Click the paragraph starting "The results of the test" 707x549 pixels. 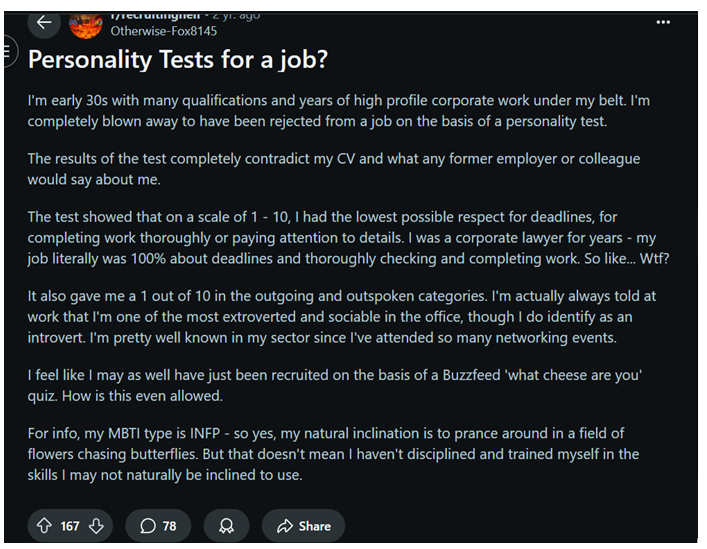334,169
